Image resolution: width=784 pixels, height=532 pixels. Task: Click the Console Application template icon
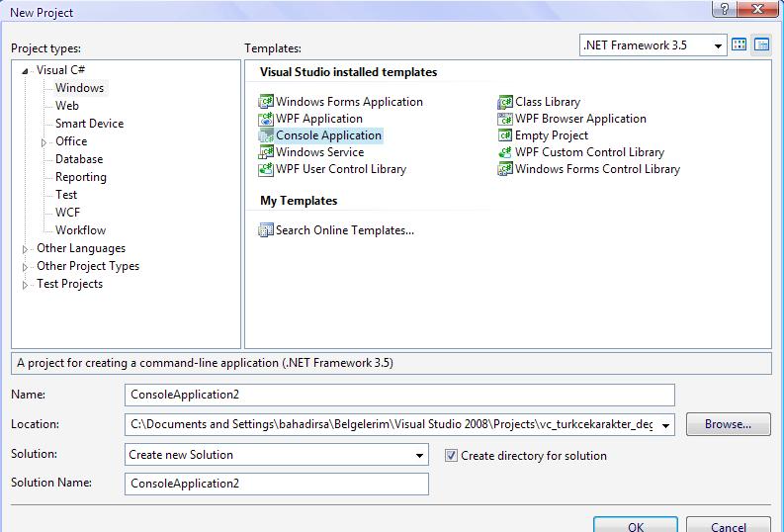pos(266,135)
